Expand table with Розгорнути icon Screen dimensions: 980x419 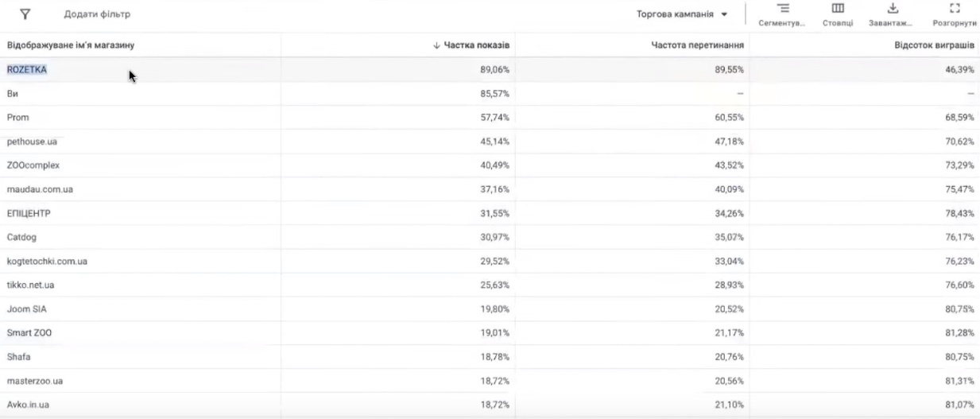click(x=955, y=14)
